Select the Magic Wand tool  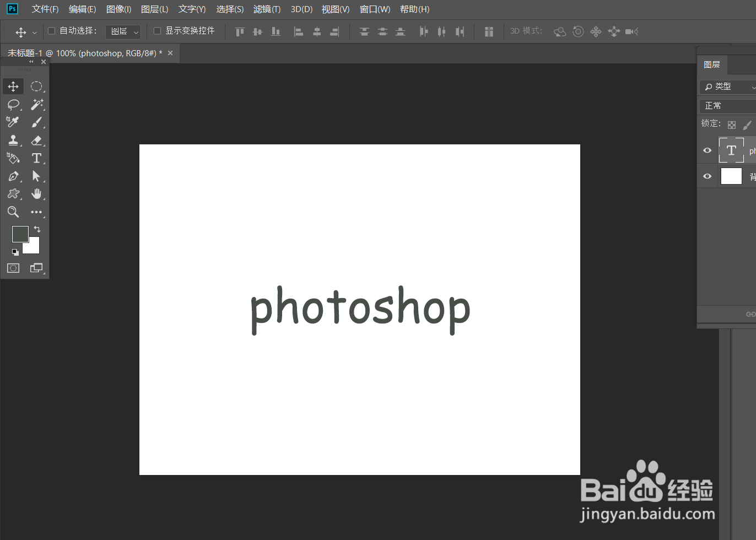[36, 105]
